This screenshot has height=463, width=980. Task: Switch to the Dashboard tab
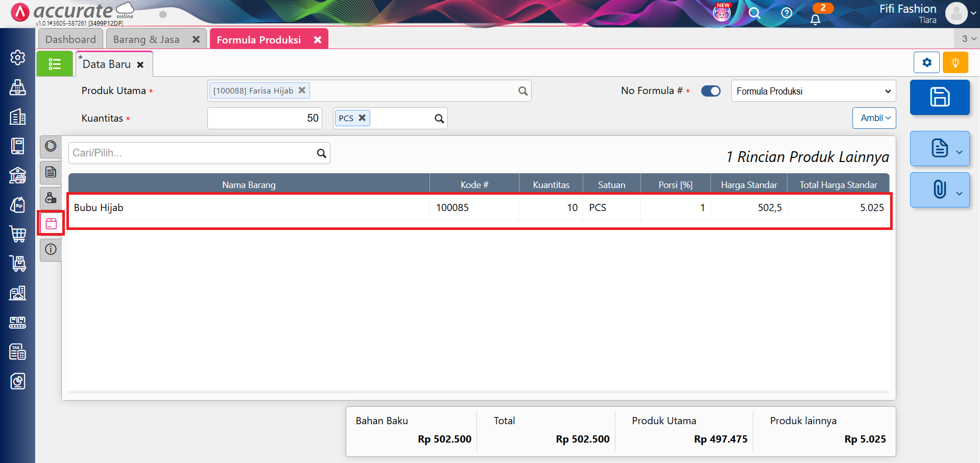[x=70, y=39]
